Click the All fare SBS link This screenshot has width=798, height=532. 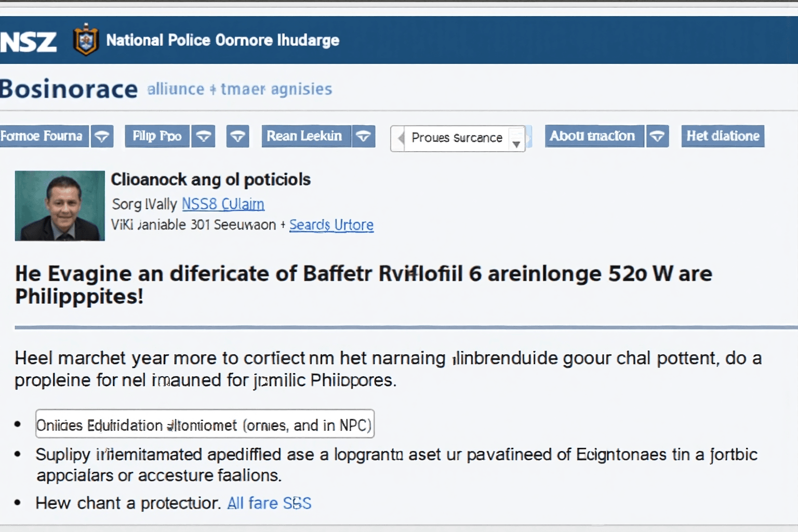pos(269,503)
